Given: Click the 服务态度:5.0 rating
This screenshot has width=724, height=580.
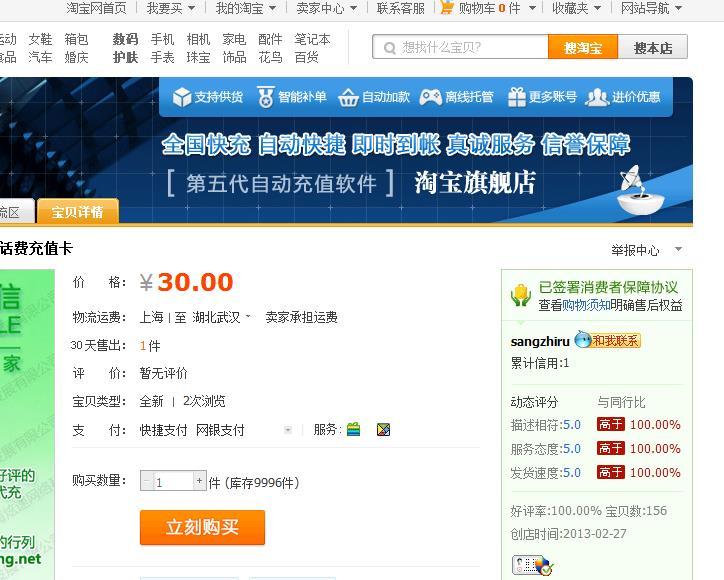Looking at the screenshot, I should [545, 448].
